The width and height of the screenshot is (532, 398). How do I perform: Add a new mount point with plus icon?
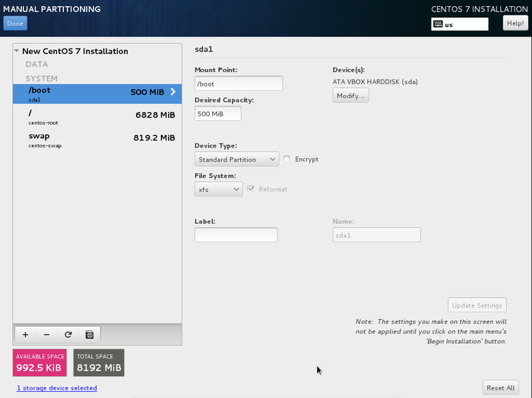(x=25, y=335)
